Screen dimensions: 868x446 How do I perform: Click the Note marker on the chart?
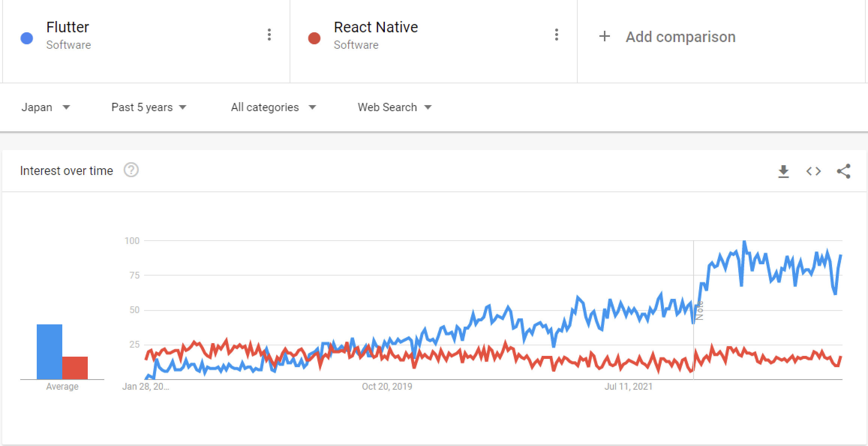[x=699, y=310]
